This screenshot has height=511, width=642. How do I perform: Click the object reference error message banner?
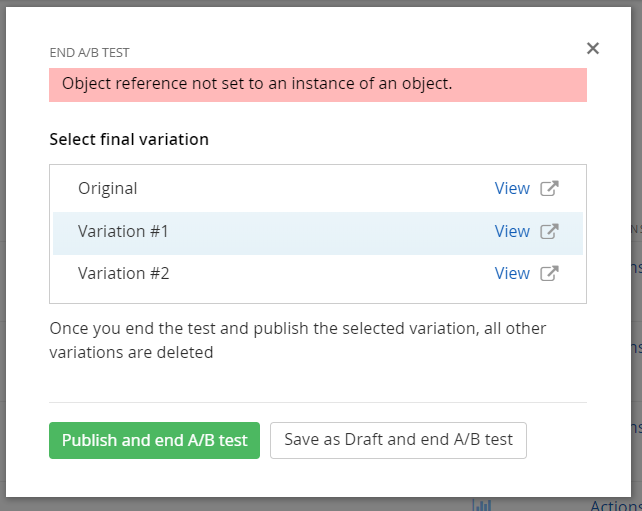tap(318, 85)
